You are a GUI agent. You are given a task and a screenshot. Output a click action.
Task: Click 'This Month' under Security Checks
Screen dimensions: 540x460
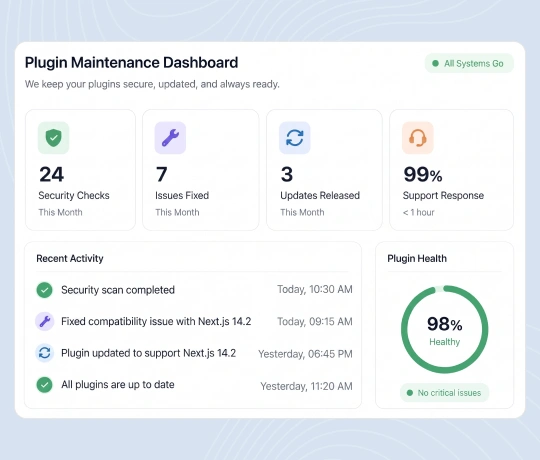point(60,212)
